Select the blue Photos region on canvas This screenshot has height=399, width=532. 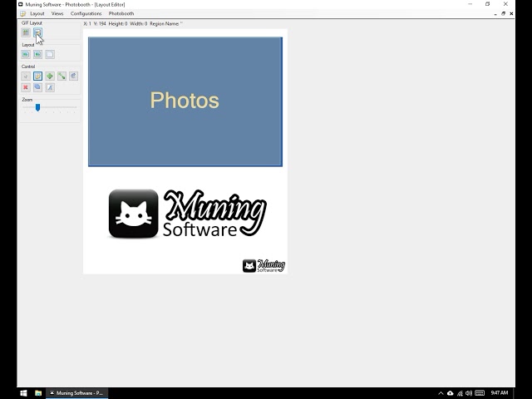(x=185, y=101)
